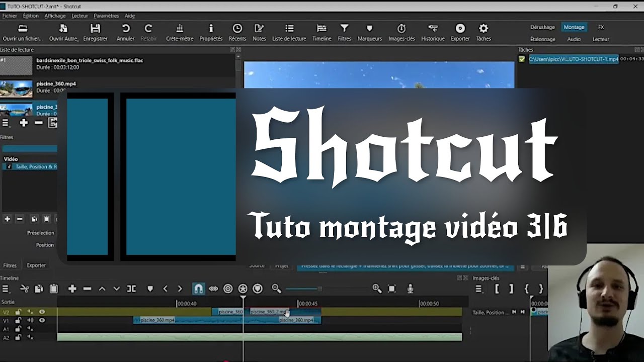This screenshot has height=362, width=644.
Task: Switch to the FX layout
Action: pyautogui.click(x=601, y=27)
